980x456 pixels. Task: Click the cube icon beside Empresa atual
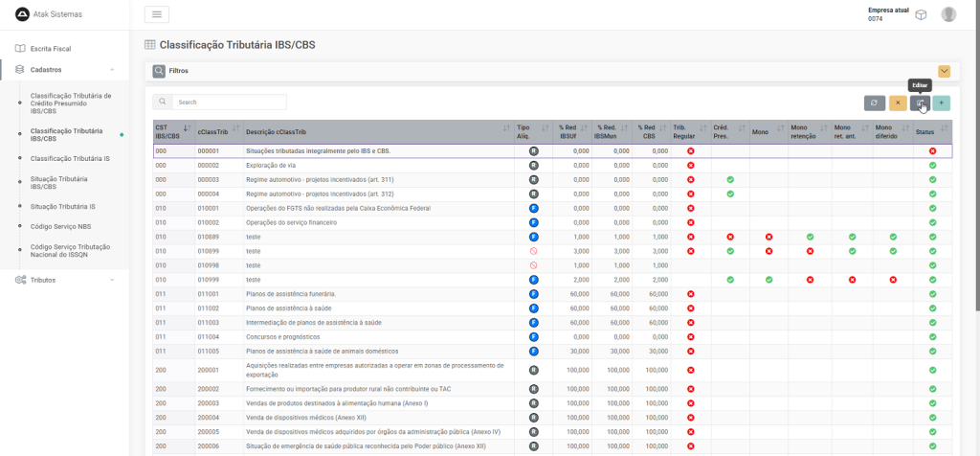[x=921, y=14]
